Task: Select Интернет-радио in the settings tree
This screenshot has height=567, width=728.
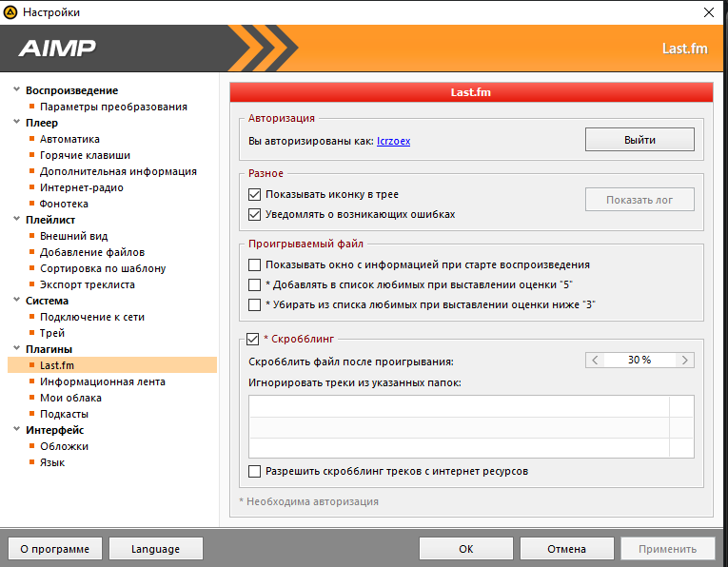Action: point(81,187)
